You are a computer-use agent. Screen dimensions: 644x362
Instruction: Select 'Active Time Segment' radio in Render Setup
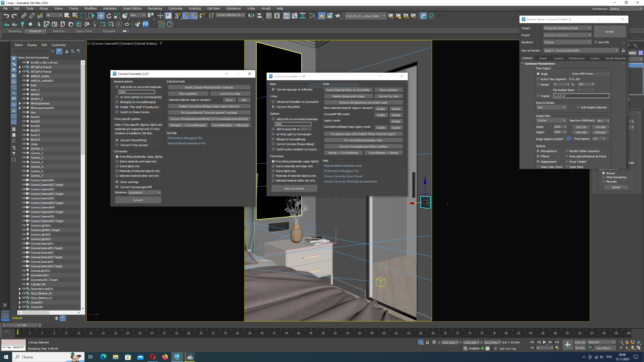point(538,79)
